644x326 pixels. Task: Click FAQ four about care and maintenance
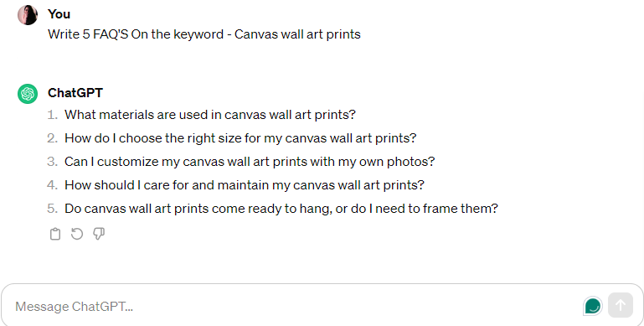tap(245, 185)
